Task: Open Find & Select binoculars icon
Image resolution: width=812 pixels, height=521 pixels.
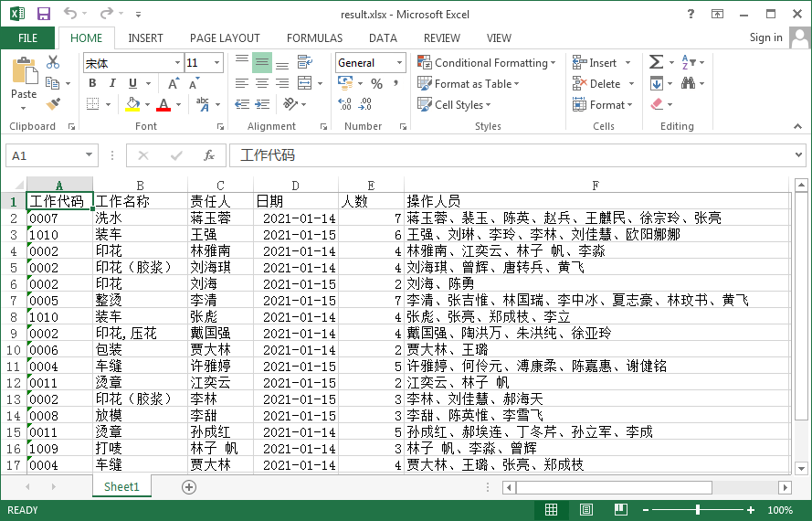Action: point(688,84)
